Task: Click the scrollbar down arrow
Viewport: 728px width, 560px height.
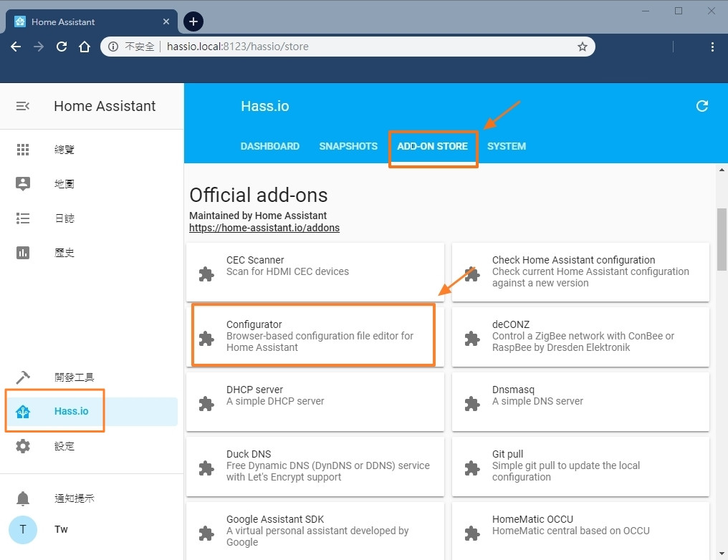Action: coord(722,554)
